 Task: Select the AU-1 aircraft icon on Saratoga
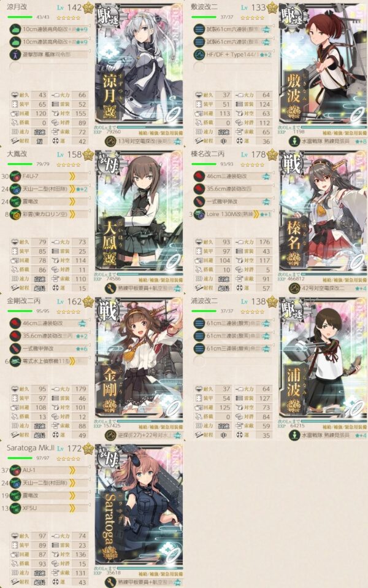[15, 470]
